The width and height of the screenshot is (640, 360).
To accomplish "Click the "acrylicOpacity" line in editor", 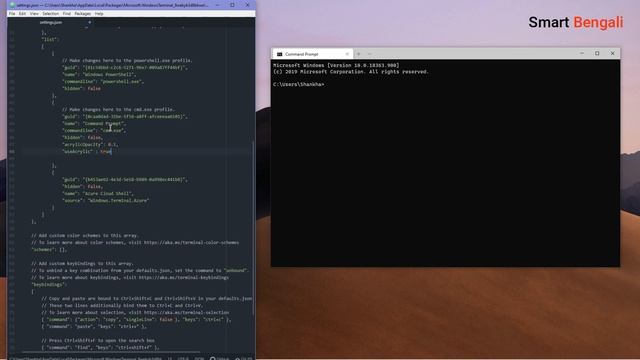I will (90, 144).
